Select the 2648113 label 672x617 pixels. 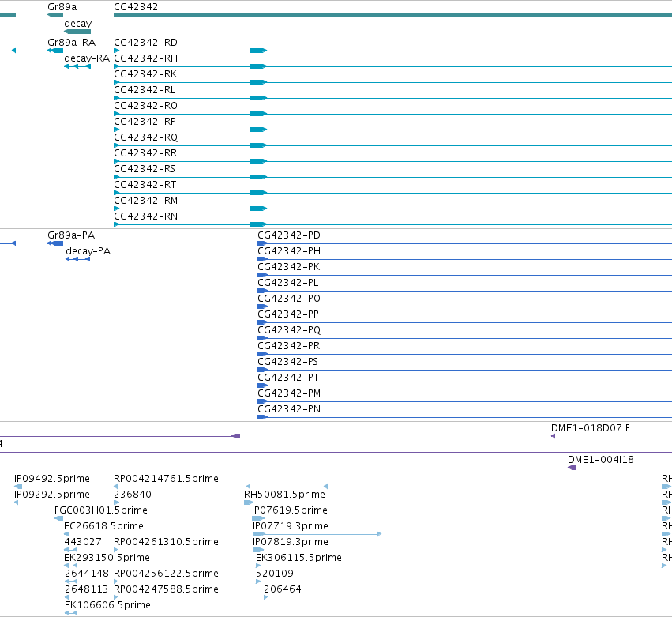coord(87,589)
